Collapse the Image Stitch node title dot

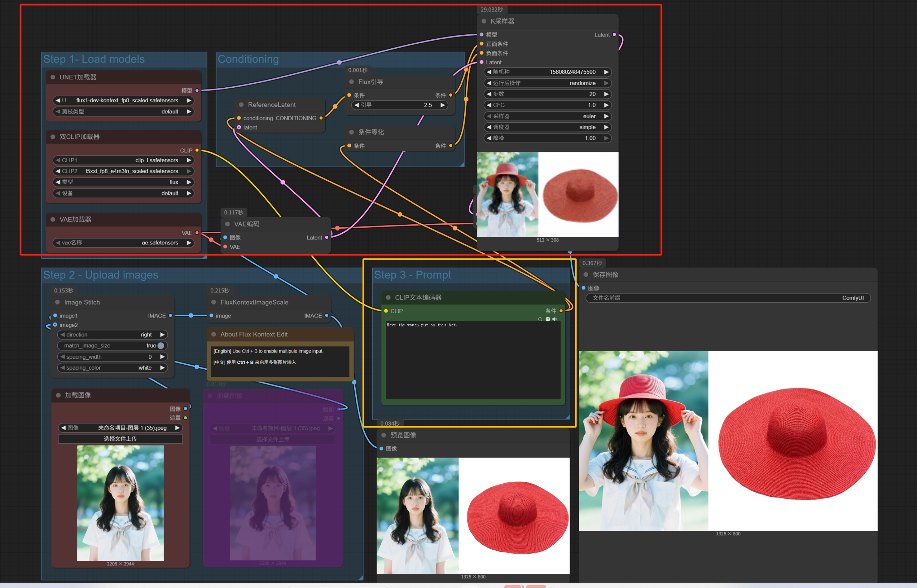58,302
